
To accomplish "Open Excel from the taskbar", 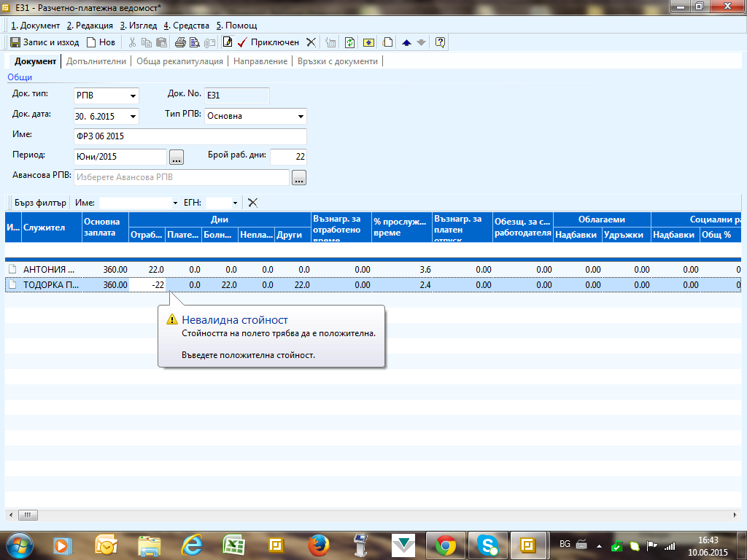I will (x=234, y=545).
